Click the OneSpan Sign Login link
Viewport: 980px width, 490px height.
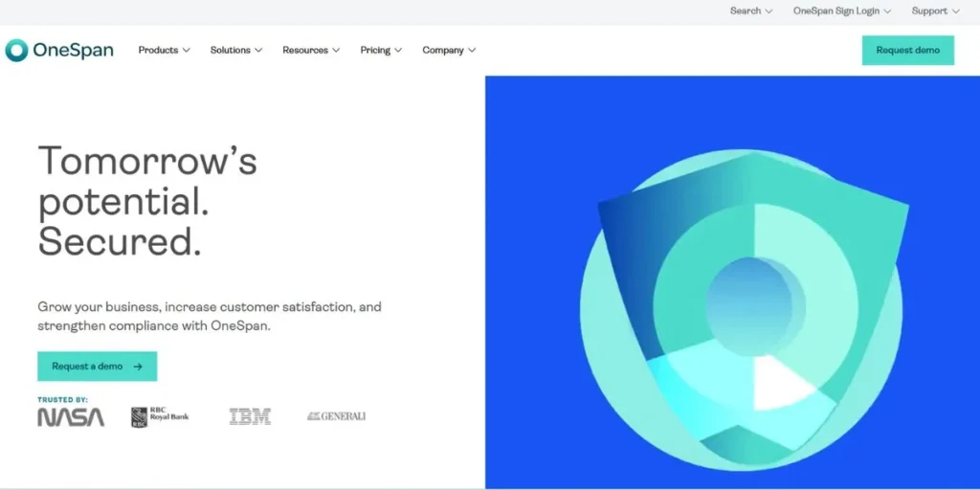(836, 11)
